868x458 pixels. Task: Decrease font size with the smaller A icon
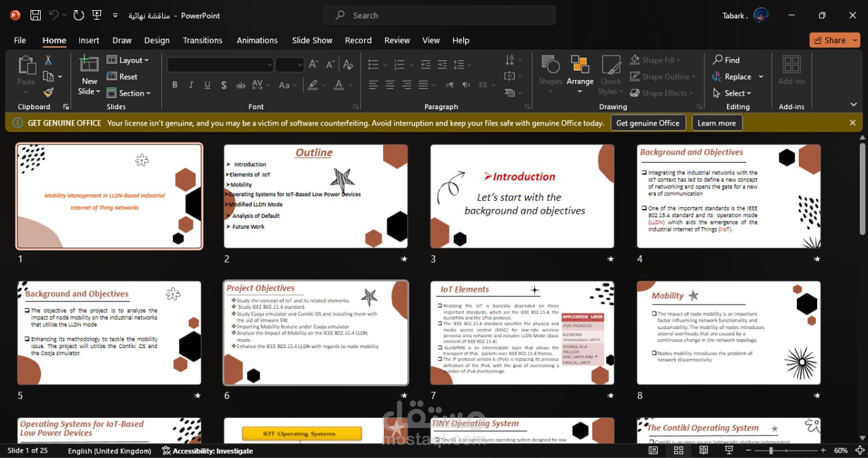[x=330, y=64]
